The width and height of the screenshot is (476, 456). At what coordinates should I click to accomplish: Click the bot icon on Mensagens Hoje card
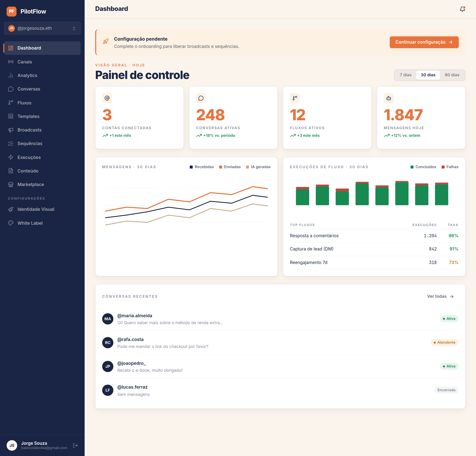[x=389, y=98]
